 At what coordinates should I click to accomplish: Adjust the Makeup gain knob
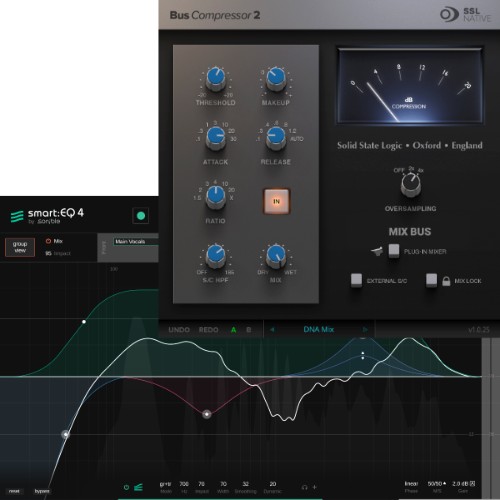(x=276, y=79)
